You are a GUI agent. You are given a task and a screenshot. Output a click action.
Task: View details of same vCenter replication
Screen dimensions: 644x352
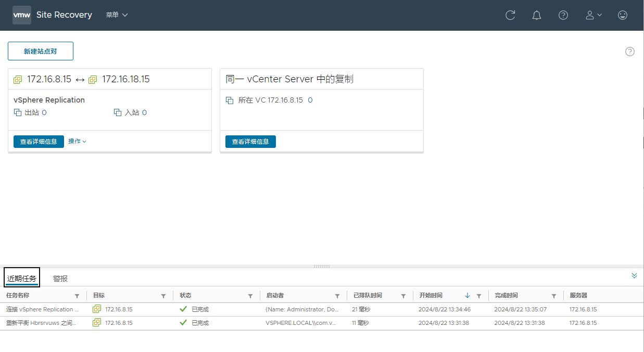tap(250, 142)
